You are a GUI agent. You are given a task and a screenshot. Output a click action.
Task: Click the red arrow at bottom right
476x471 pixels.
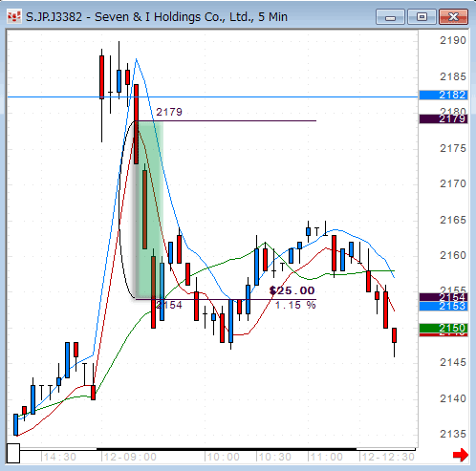coord(461,455)
